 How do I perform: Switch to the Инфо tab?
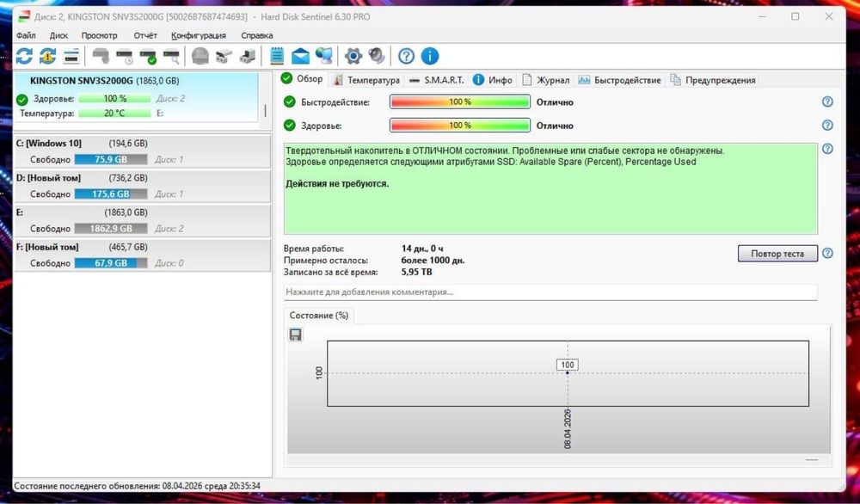pos(493,80)
